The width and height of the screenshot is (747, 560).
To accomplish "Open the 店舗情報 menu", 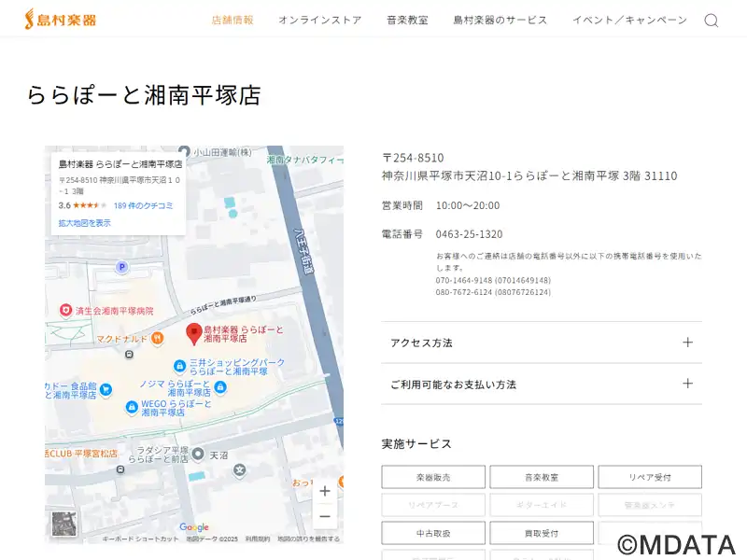I will tap(233, 20).
